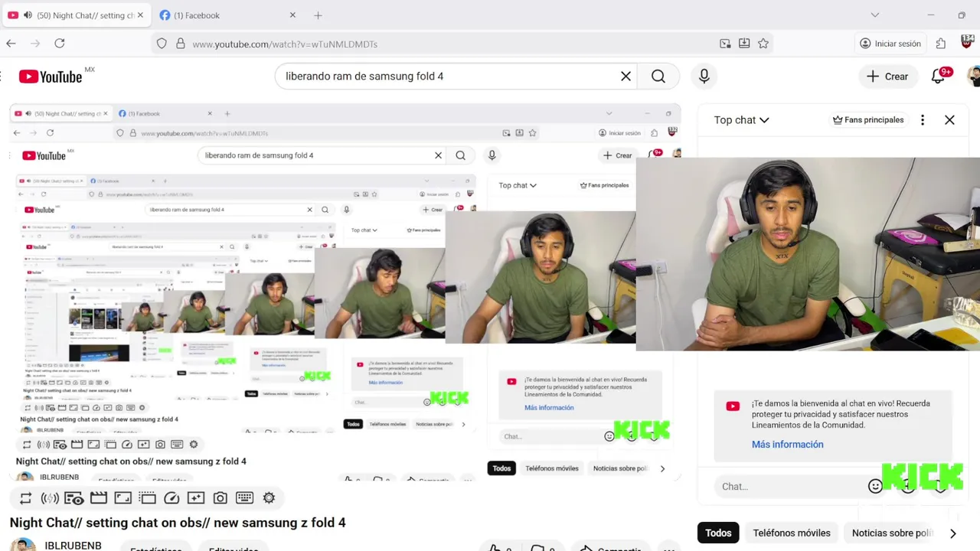This screenshot has width=980, height=551.
Task: Open the playback speed speedometer icon
Action: pyautogui.click(x=171, y=498)
